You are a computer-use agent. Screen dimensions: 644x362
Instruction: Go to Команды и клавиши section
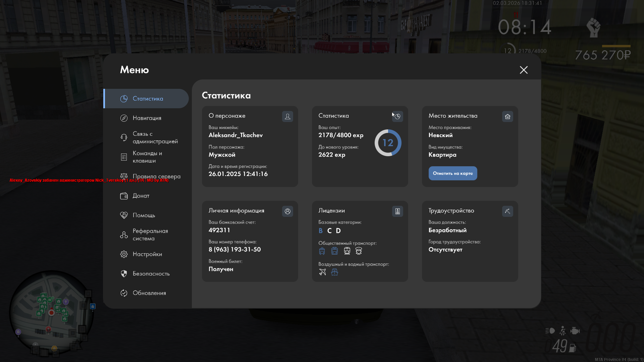click(x=147, y=157)
